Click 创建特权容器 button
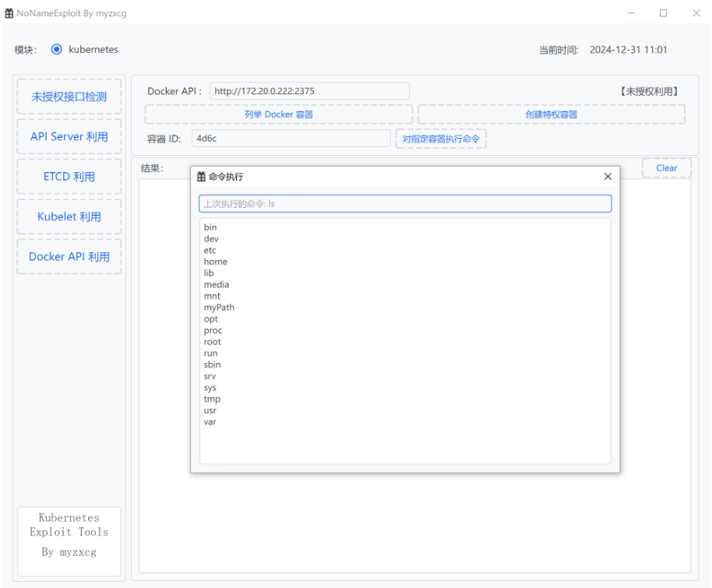 point(552,114)
